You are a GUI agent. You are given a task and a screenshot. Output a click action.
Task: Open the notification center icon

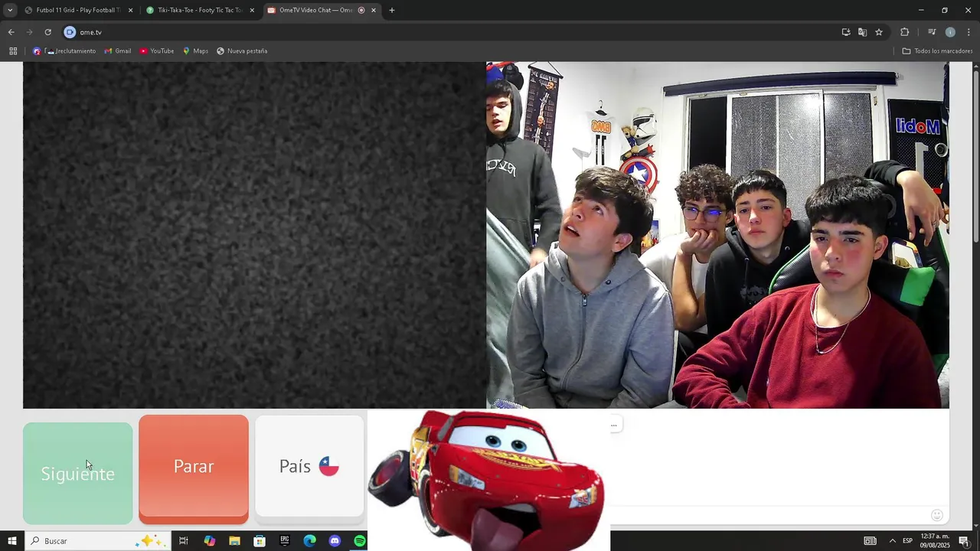coord(964,541)
